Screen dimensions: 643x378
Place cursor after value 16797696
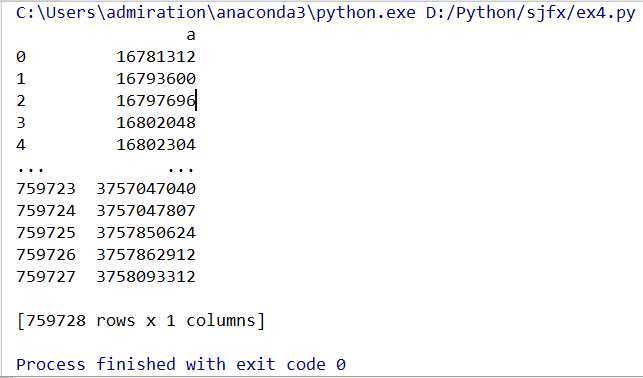196,101
